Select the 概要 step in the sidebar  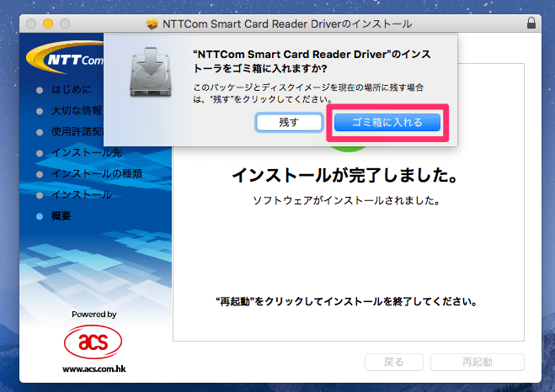61,216
